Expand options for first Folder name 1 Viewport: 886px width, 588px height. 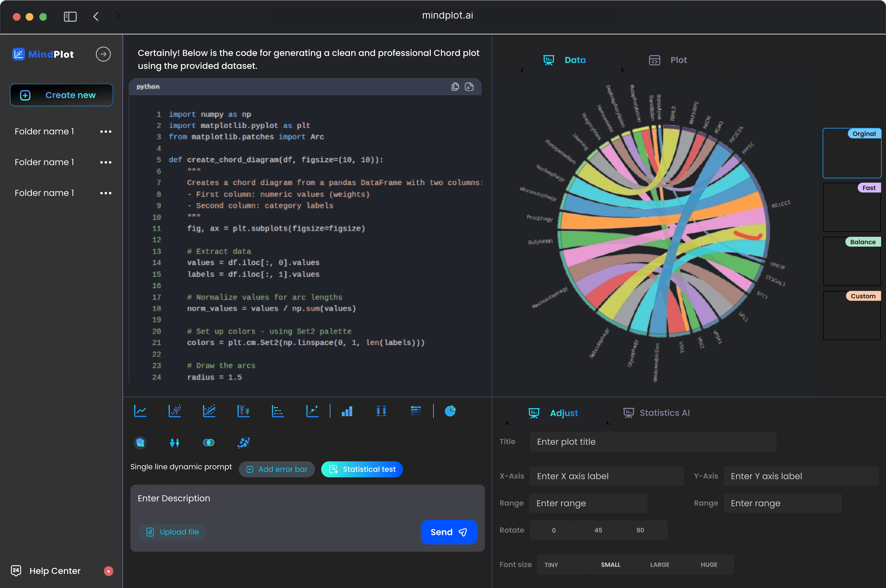[x=105, y=131]
